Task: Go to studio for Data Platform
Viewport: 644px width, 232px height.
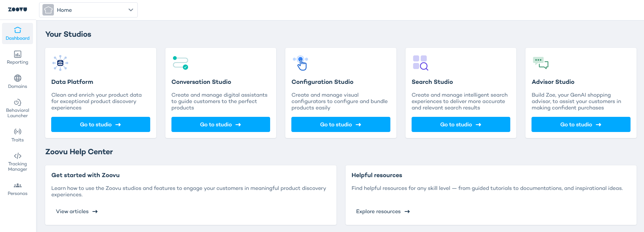Action: point(100,125)
